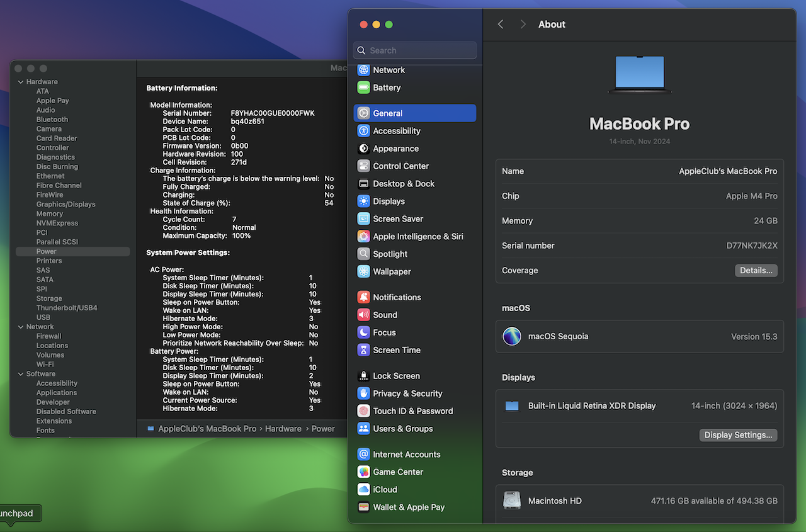Select Firewall in System Information sidebar
Viewport: 806px width, 532px height.
coord(48,336)
